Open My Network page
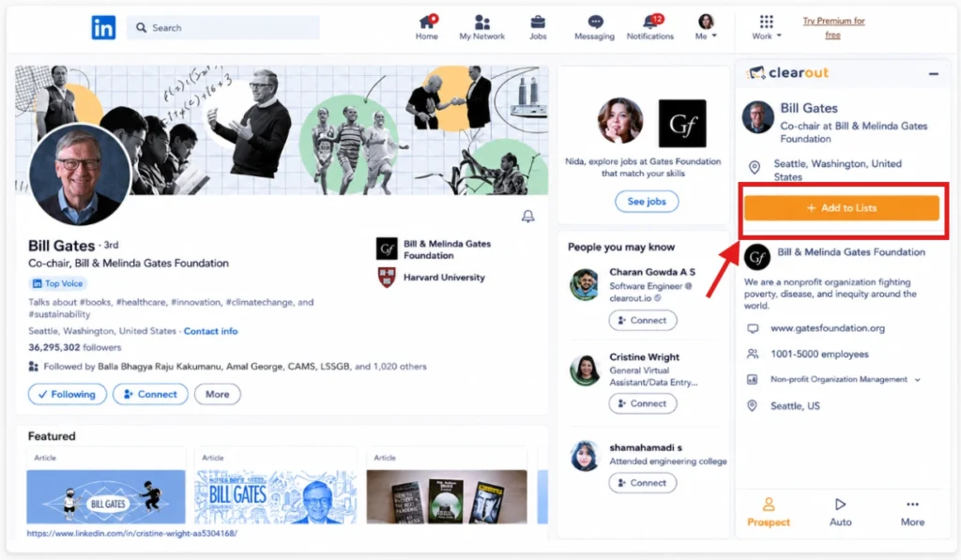The image size is (961, 560). coord(481,27)
